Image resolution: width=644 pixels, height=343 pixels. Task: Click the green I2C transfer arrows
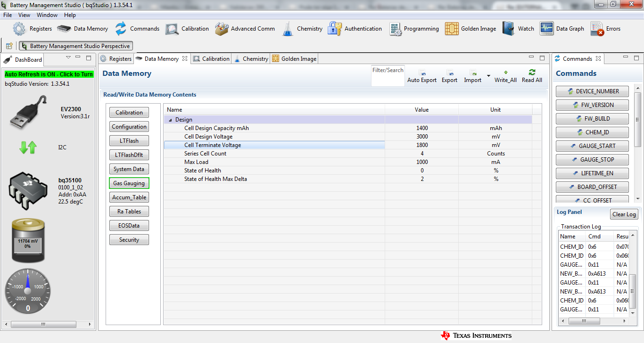click(28, 147)
